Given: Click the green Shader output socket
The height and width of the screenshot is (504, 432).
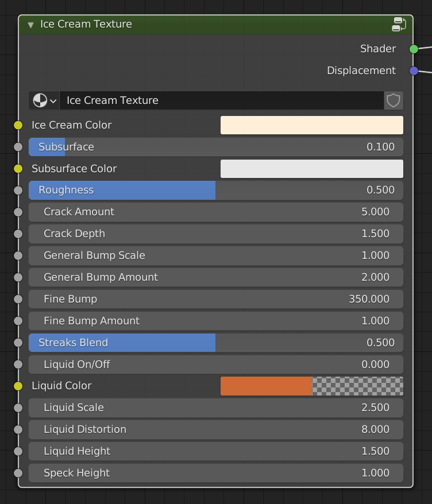Looking at the screenshot, I should (x=413, y=49).
